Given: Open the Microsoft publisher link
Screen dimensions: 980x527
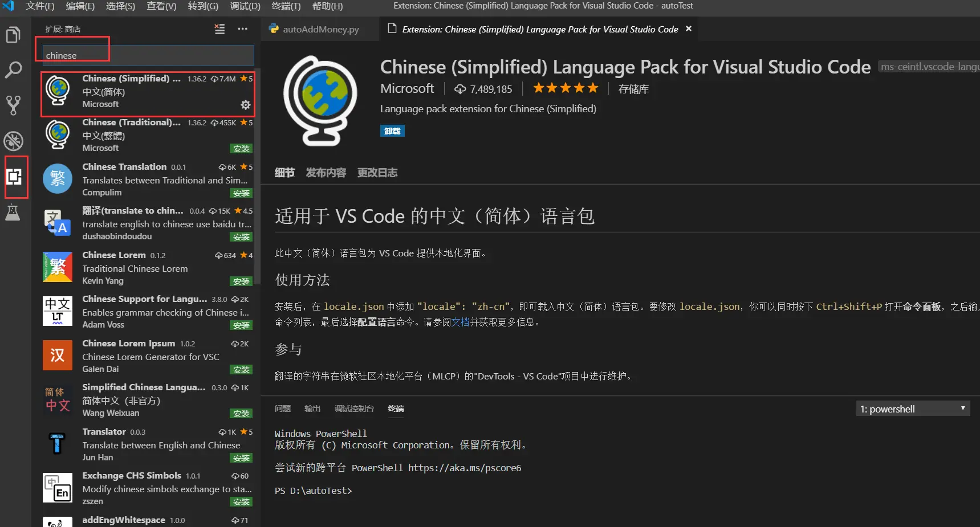Looking at the screenshot, I should coord(407,89).
